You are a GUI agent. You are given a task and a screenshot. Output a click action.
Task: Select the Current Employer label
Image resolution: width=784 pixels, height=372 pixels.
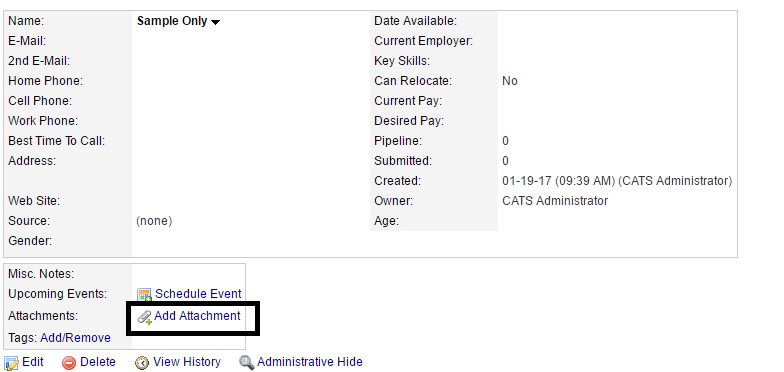(424, 41)
